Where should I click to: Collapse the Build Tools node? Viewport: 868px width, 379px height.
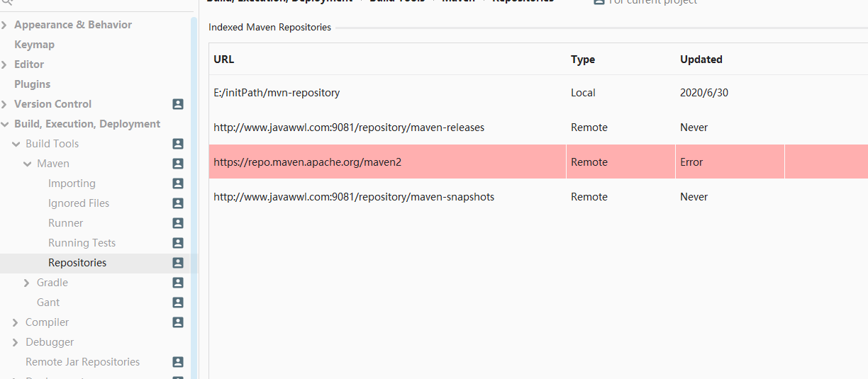16,144
